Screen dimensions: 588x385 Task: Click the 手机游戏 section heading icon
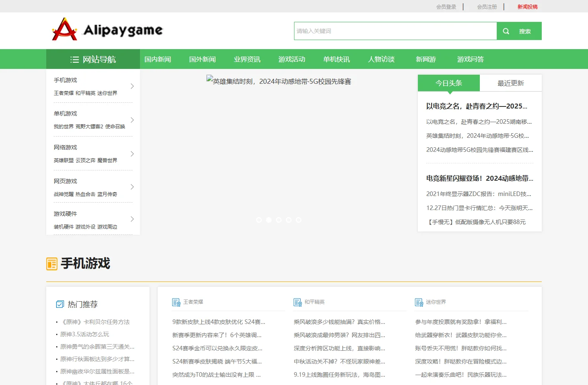pyautogui.click(x=52, y=264)
